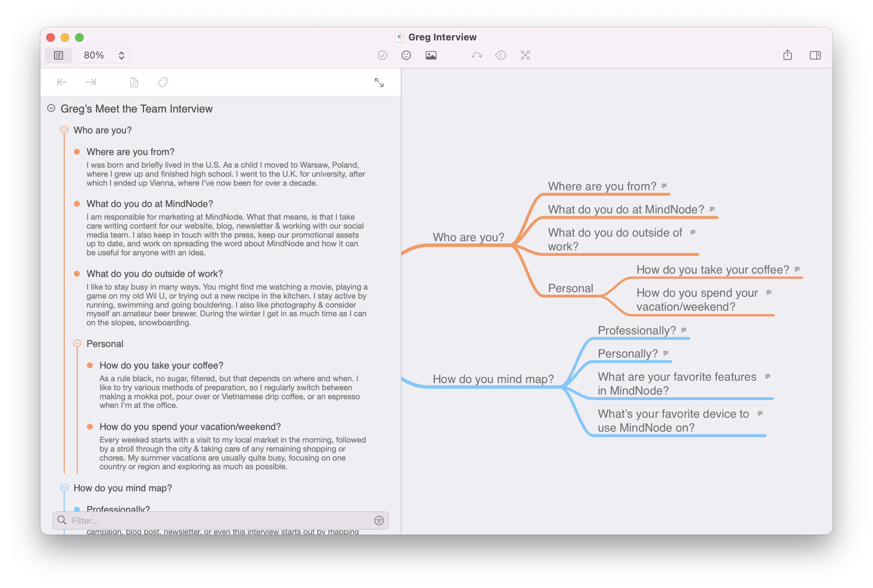Screen dimensions: 873x588
Task: Click the insert image icon
Action: point(431,56)
